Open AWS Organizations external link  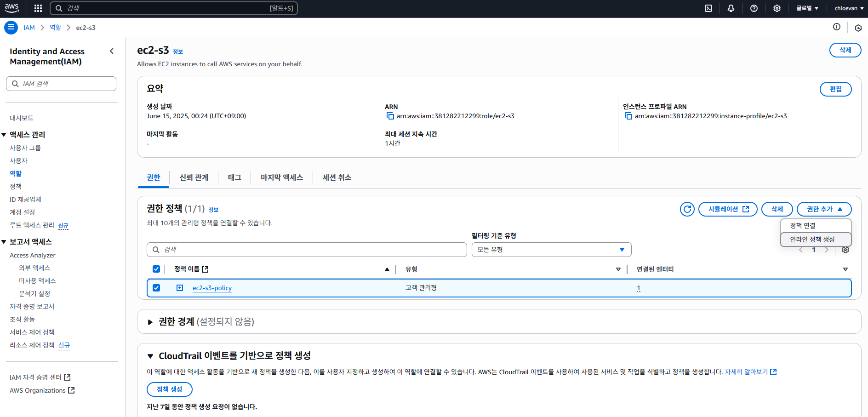42,390
